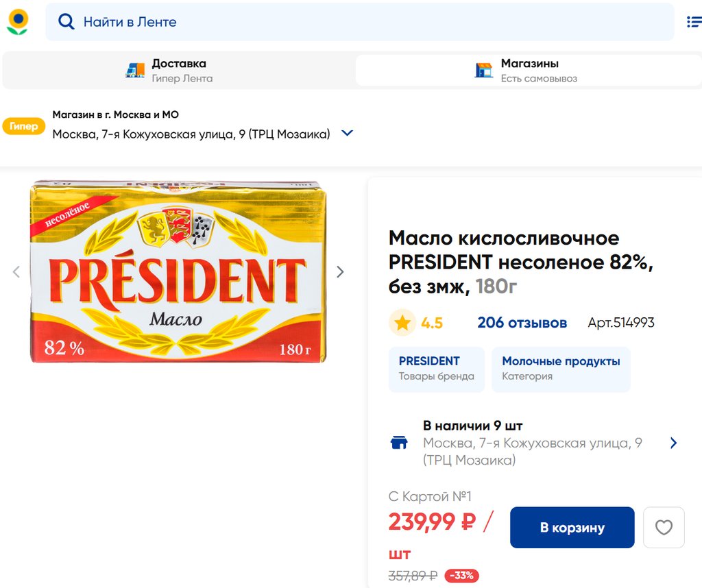Click the yellow Гипер badge
Image resolution: width=702 pixels, height=588 pixels.
[24, 126]
